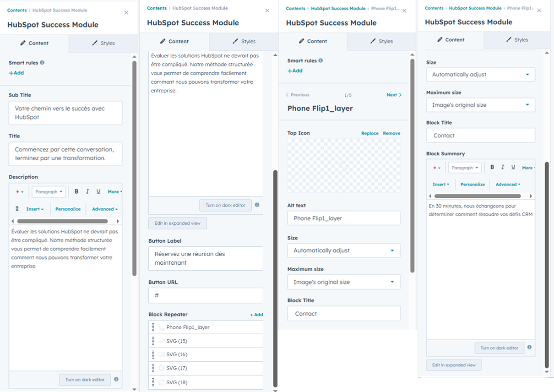Open the AI sparkle menu in Block Summary editor
The image size is (554, 392).
[x=437, y=168]
